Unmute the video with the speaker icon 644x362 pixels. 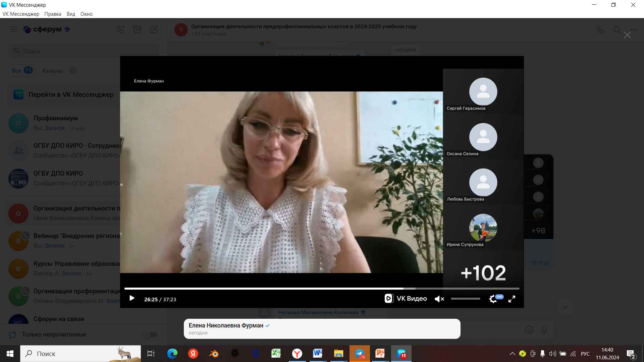pyautogui.click(x=439, y=299)
